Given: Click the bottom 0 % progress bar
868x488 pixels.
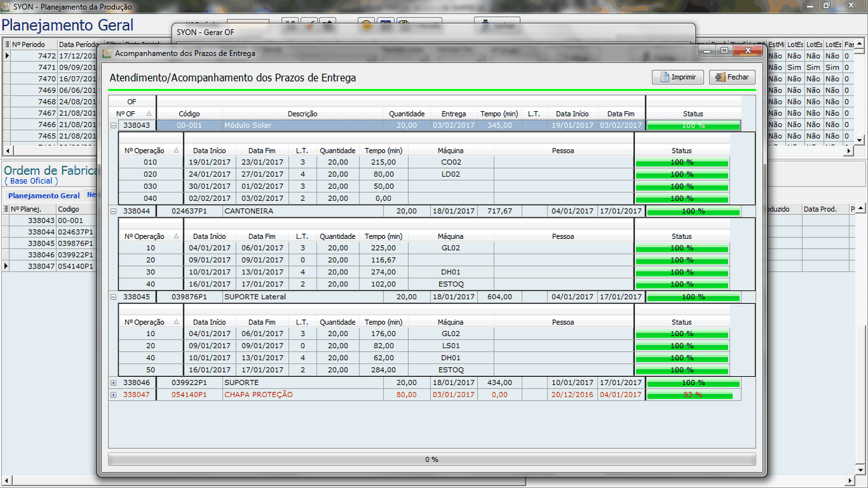Looking at the screenshot, I should point(432,459).
